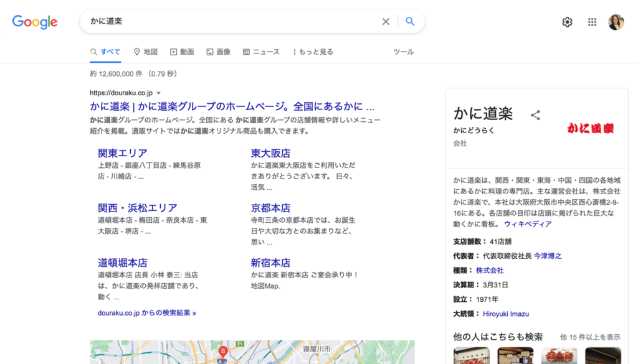Screen dimensions: 638x364
Task: Open settings gear icon
Action: (x=567, y=22)
